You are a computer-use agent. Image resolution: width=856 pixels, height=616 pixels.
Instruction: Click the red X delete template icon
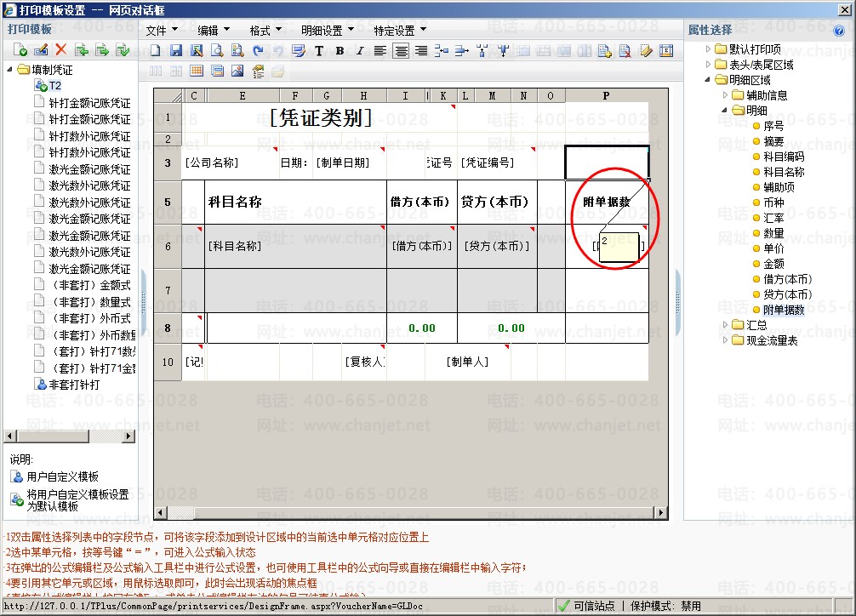click(60, 50)
